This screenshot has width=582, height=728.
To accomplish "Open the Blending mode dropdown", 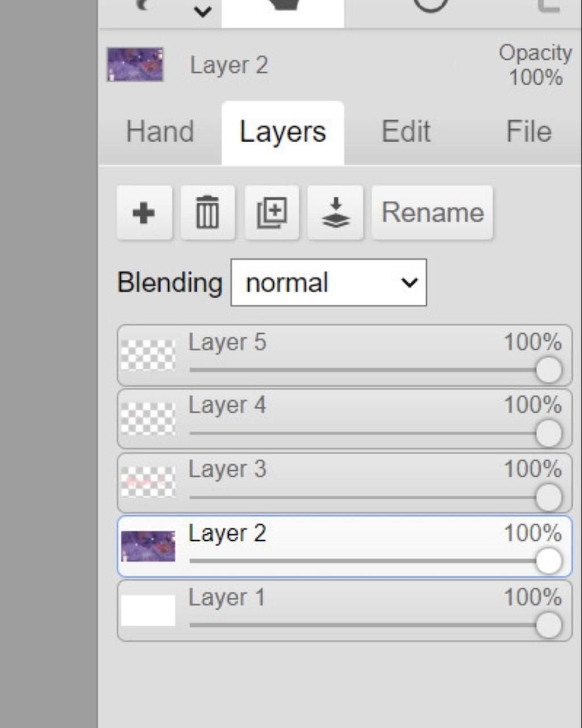I will click(x=329, y=283).
